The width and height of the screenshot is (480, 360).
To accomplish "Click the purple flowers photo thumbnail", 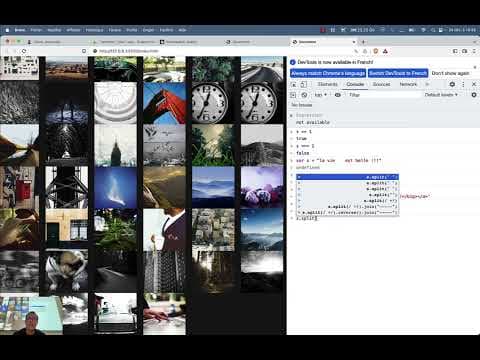I will tap(262, 187).
